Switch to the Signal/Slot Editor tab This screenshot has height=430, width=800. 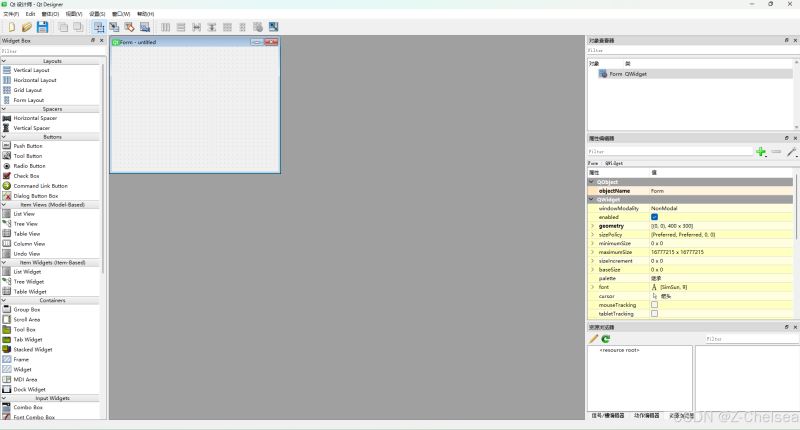coord(608,416)
